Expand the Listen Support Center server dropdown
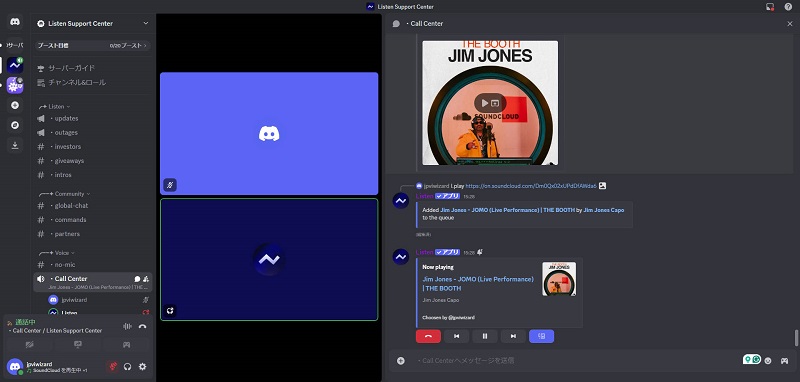 146,23
